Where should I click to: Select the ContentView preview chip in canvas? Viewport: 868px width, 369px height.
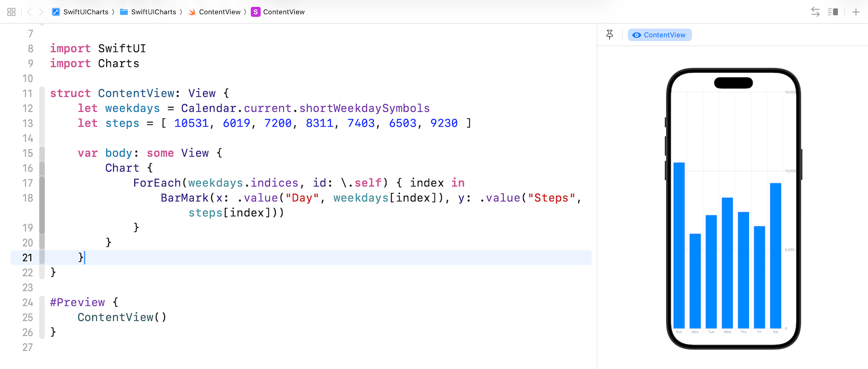click(x=660, y=35)
